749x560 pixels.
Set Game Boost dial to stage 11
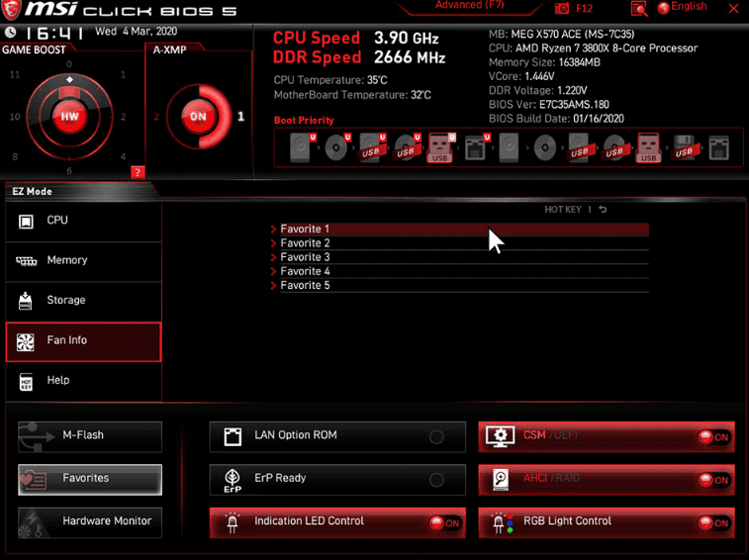(x=15, y=74)
